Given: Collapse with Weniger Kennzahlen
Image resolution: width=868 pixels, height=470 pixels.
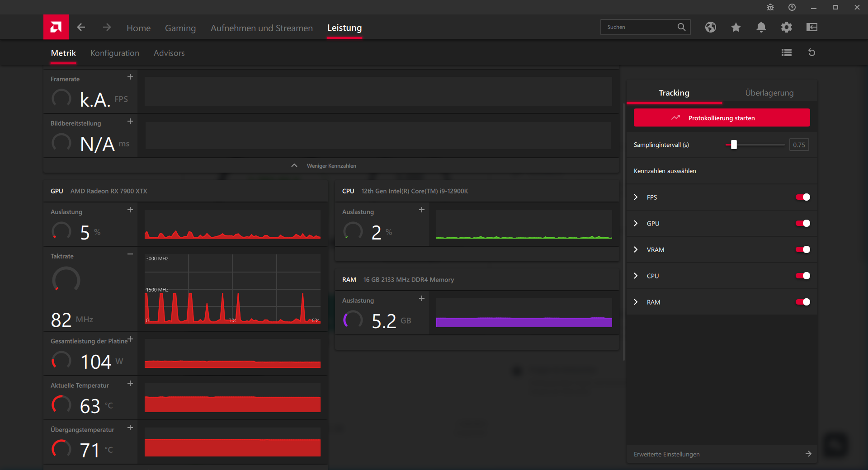Looking at the screenshot, I should pos(331,166).
